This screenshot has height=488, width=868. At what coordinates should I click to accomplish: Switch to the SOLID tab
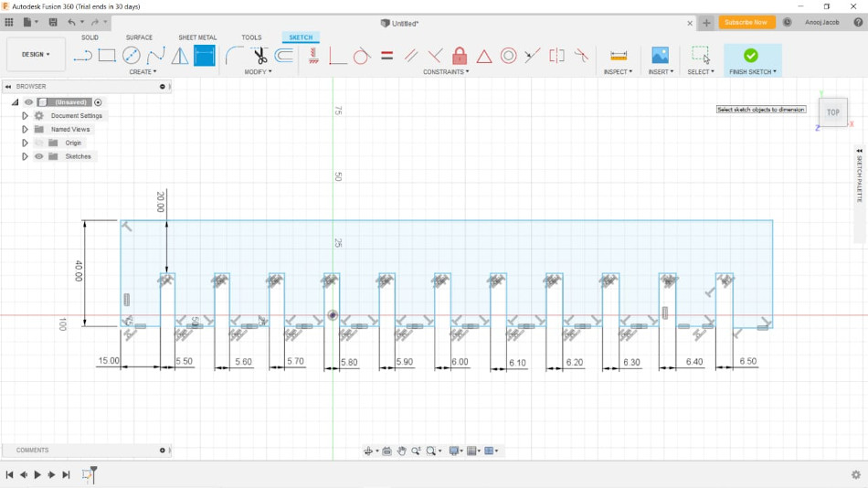(x=90, y=37)
